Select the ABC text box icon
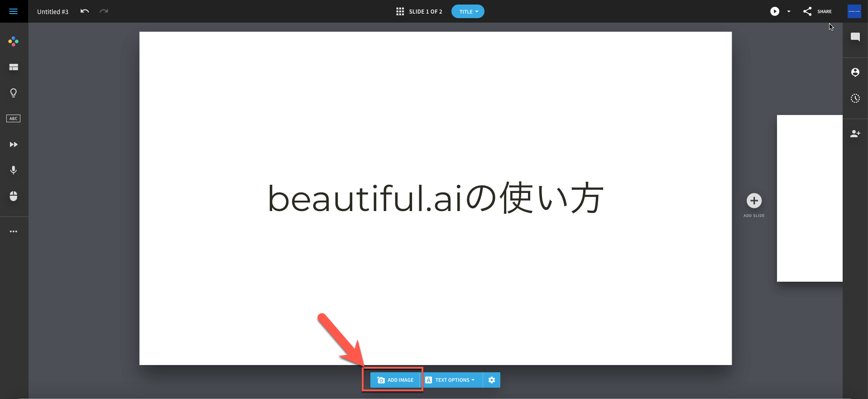The width and height of the screenshot is (868, 399). 13,119
